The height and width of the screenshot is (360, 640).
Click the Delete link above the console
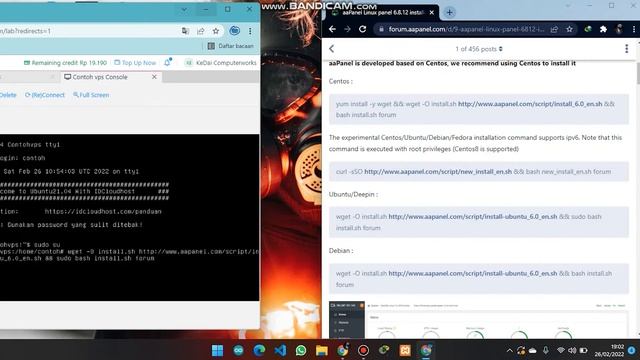(8, 95)
